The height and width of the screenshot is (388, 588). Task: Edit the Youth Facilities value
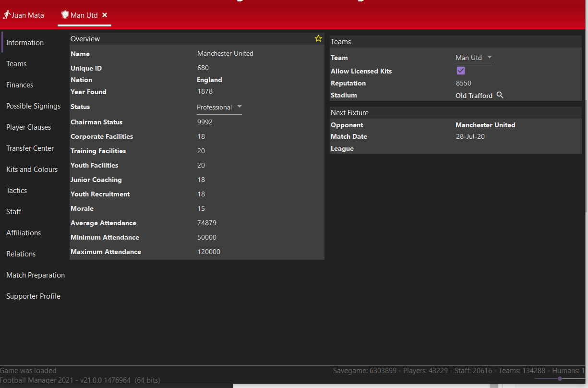[x=201, y=165]
